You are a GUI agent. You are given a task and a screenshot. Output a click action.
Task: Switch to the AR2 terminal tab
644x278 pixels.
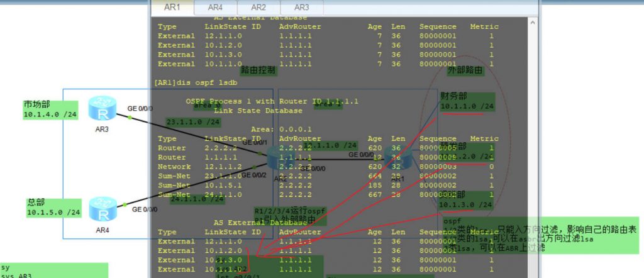[x=258, y=8]
